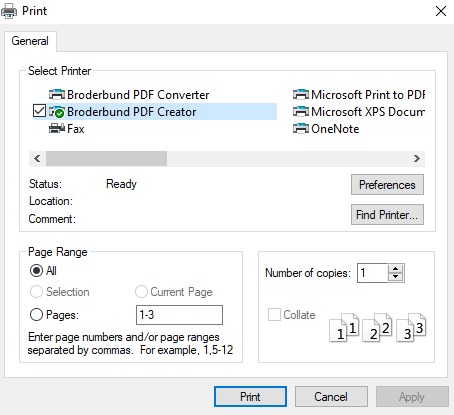Click the Broderbund PDF Converter name

coord(138,95)
